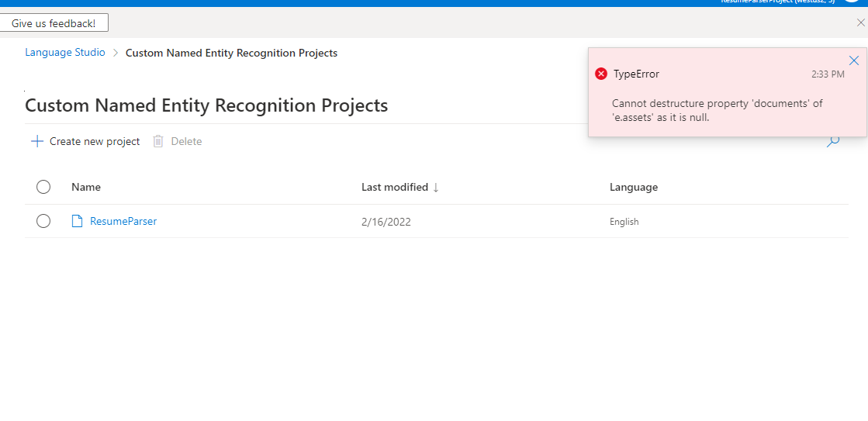
Task: Click the 2:33 PM timestamp
Action: coord(828,74)
